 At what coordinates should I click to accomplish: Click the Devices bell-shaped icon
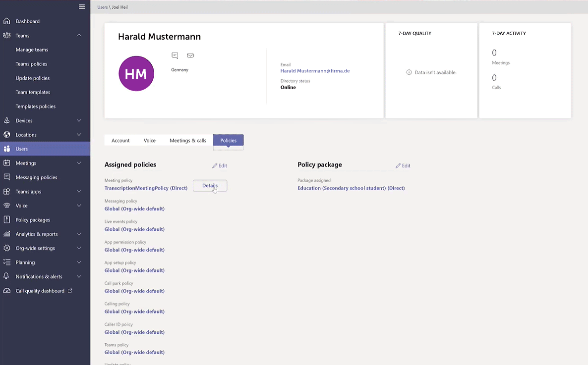coord(7,121)
